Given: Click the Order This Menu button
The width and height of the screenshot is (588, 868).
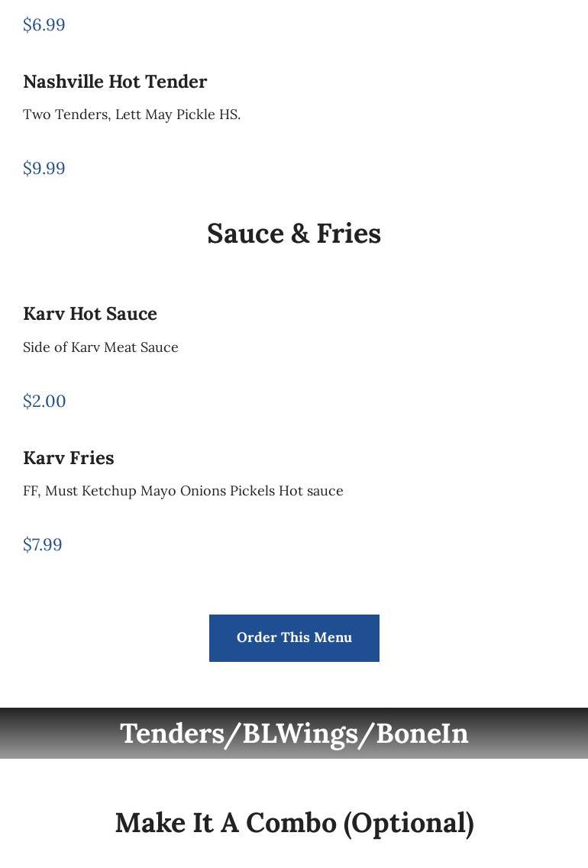Looking at the screenshot, I should [294, 637].
